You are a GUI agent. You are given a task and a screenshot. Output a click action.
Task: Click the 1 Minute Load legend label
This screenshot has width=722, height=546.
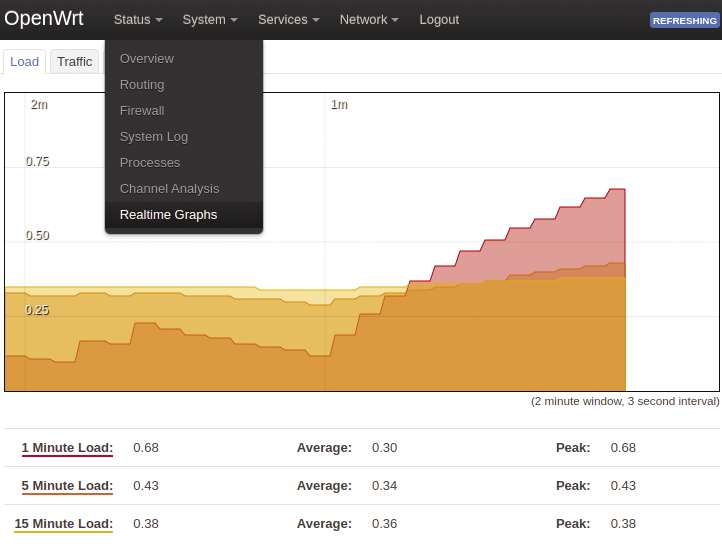pos(67,448)
